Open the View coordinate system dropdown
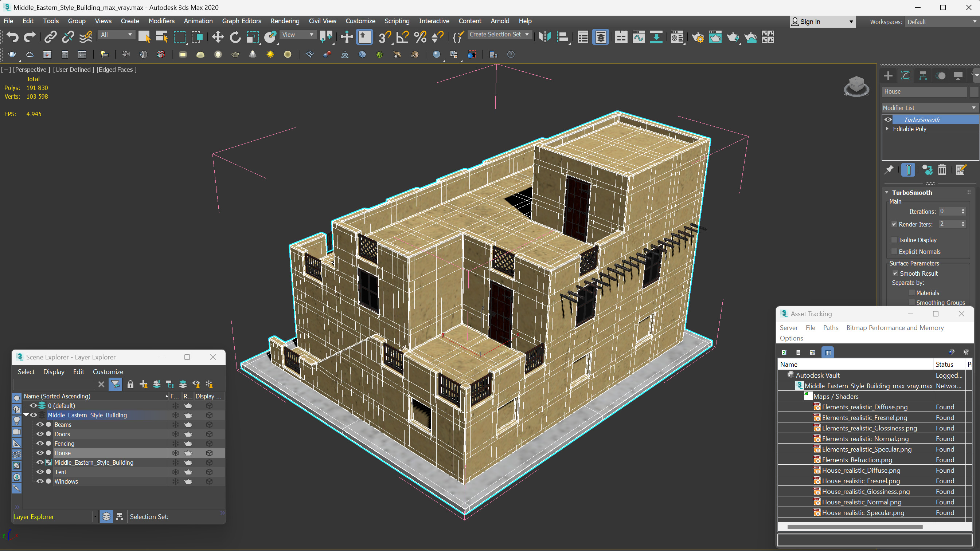980x551 pixels. (298, 35)
